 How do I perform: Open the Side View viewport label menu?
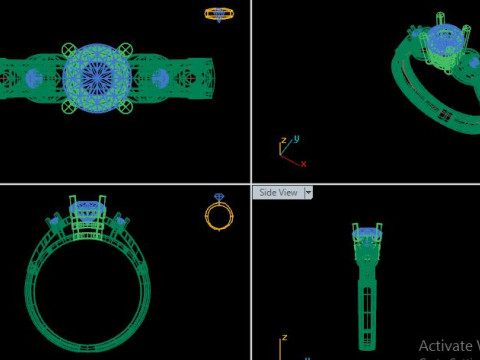click(308, 192)
